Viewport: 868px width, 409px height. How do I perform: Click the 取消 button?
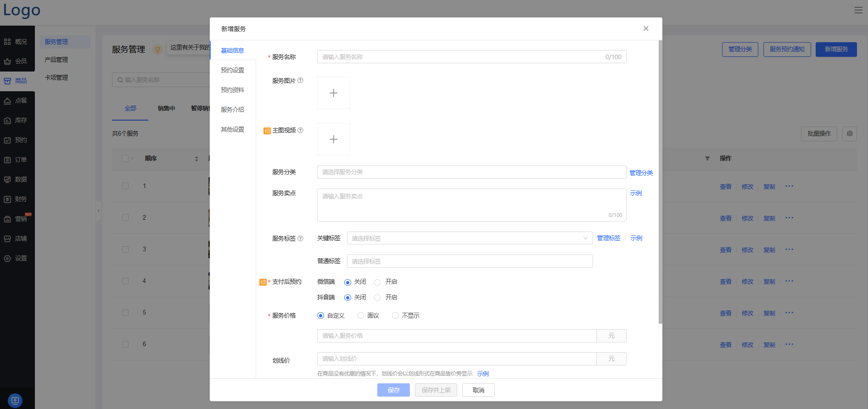click(478, 390)
